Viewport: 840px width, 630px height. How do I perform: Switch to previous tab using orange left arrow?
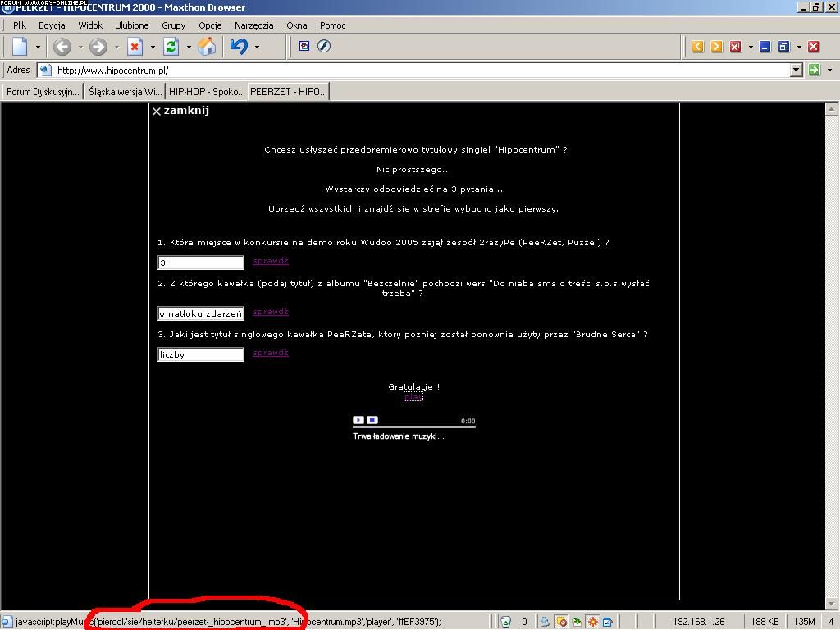pos(698,47)
